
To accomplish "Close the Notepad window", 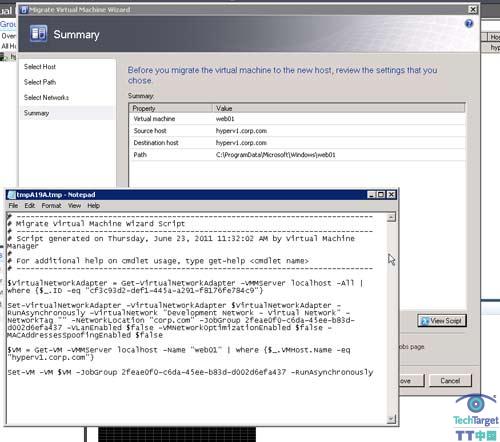I will pos(391,195).
